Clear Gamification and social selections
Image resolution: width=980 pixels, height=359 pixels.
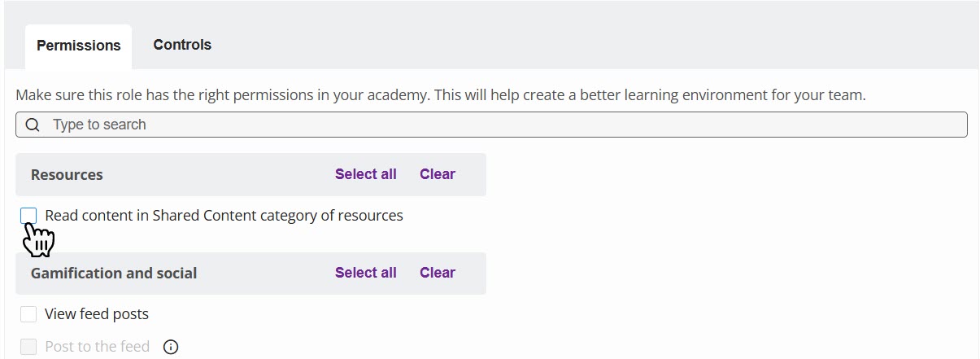pos(437,273)
